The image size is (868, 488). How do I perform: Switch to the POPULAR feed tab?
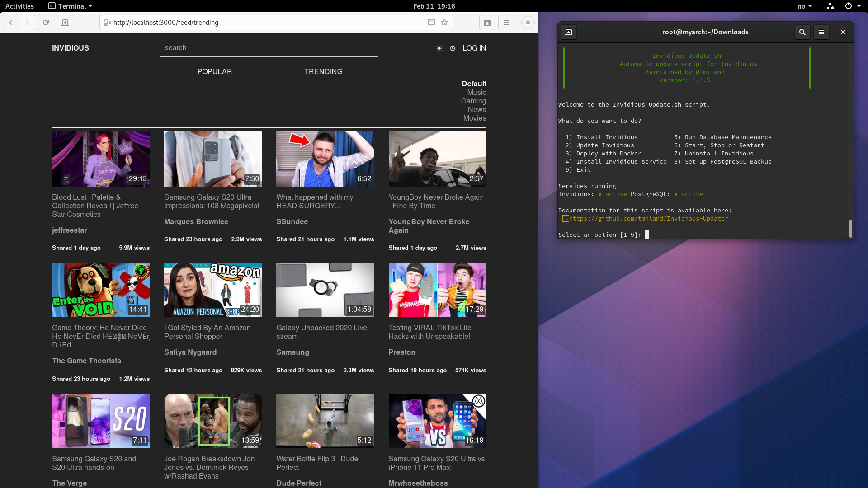pos(214,71)
